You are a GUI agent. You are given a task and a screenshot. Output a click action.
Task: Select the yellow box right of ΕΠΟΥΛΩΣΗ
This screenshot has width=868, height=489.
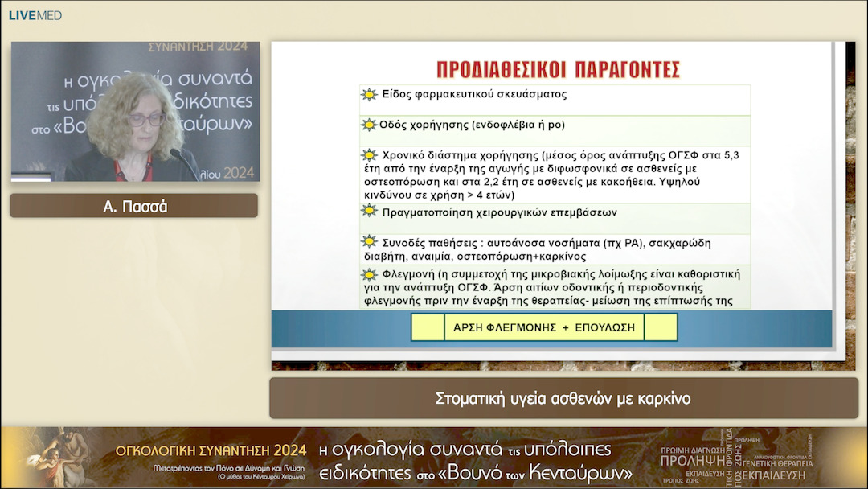[659, 327]
